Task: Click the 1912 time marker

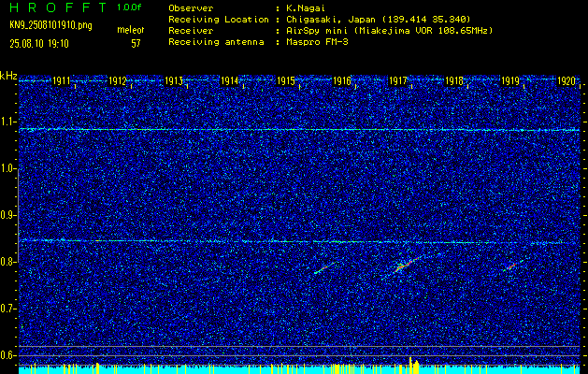Action: tap(118, 81)
